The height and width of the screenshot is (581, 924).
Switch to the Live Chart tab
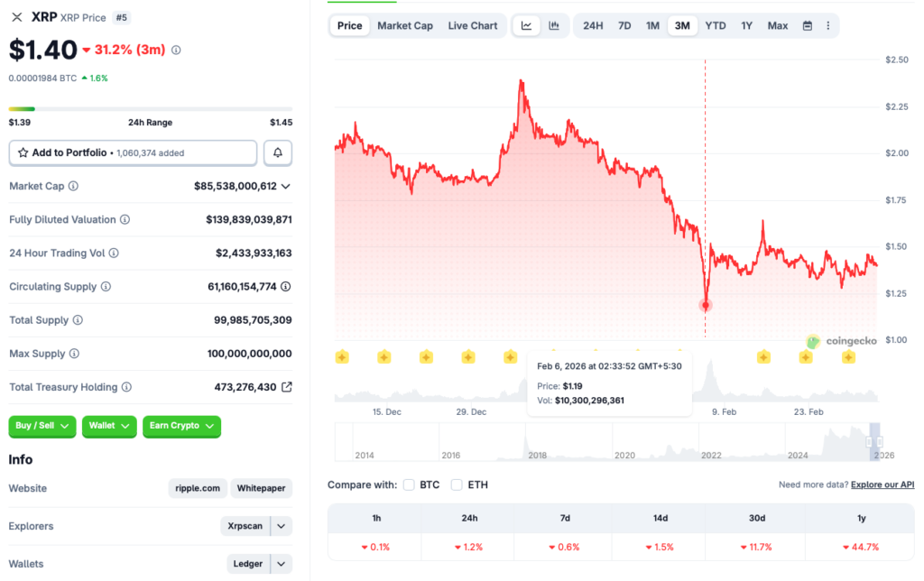click(472, 25)
